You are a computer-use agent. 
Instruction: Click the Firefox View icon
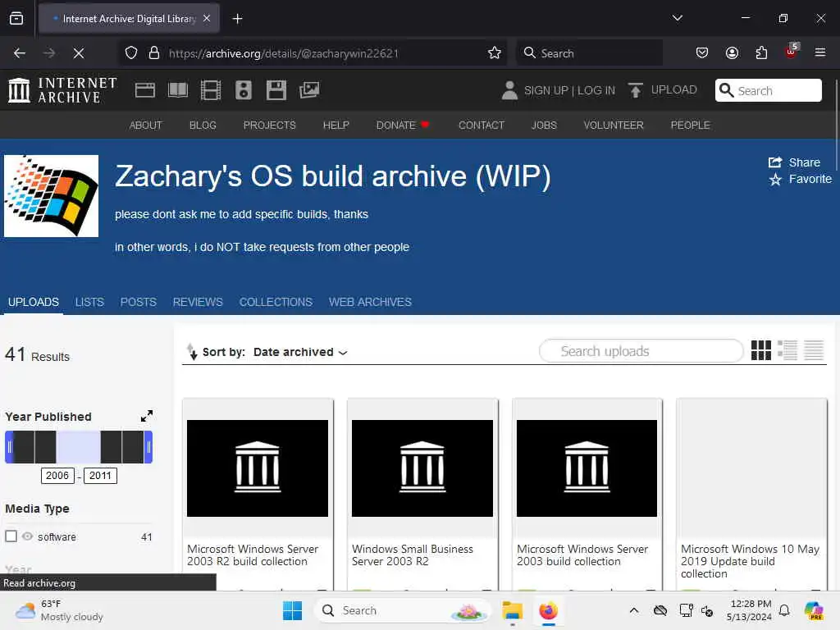click(x=16, y=19)
